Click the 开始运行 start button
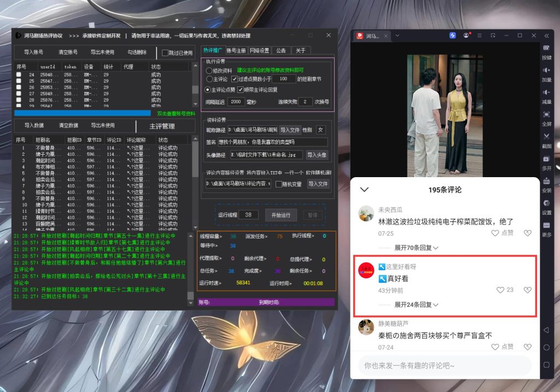This screenshot has height=392, width=560. (281, 215)
